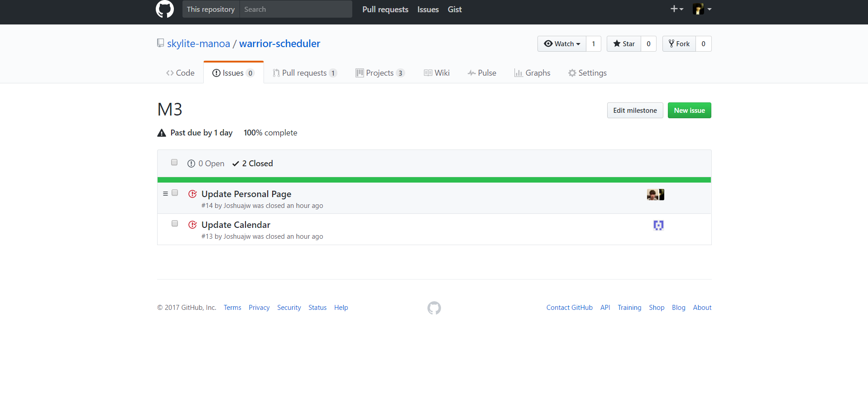Create a New issue

point(689,111)
